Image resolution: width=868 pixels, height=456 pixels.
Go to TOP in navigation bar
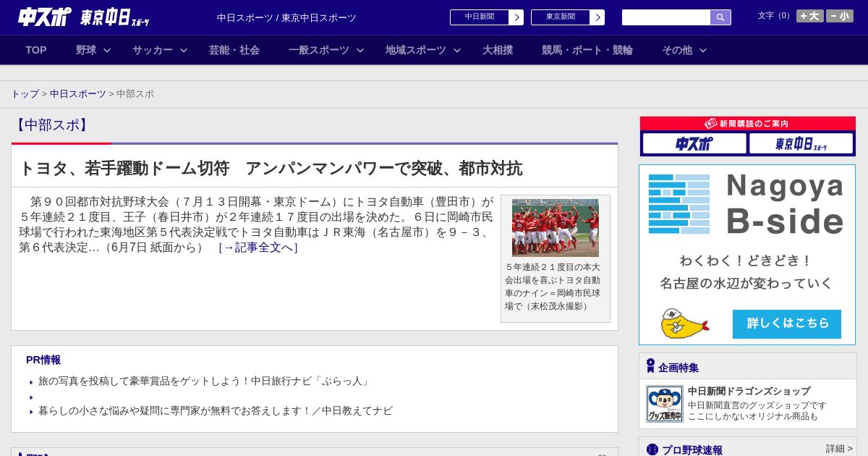36,50
